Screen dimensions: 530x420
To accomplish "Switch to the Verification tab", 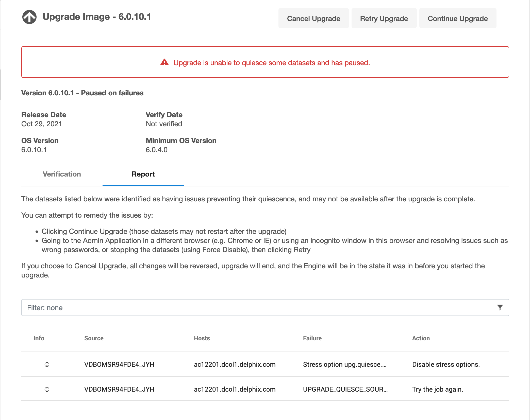I will coord(62,174).
